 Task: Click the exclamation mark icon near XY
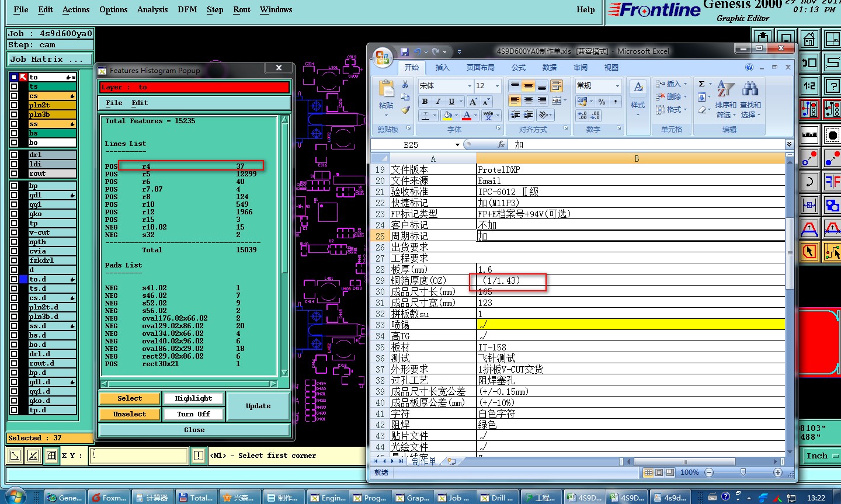click(199, 456)
